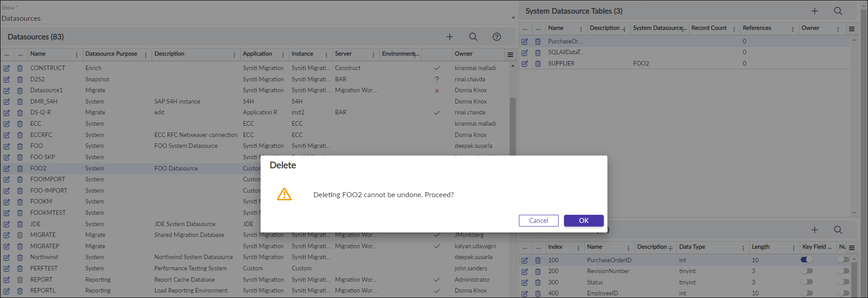The width and height of the screenshot is (868, 298).
Task: Search Datasources with magnifier icon
Action: 473,37
